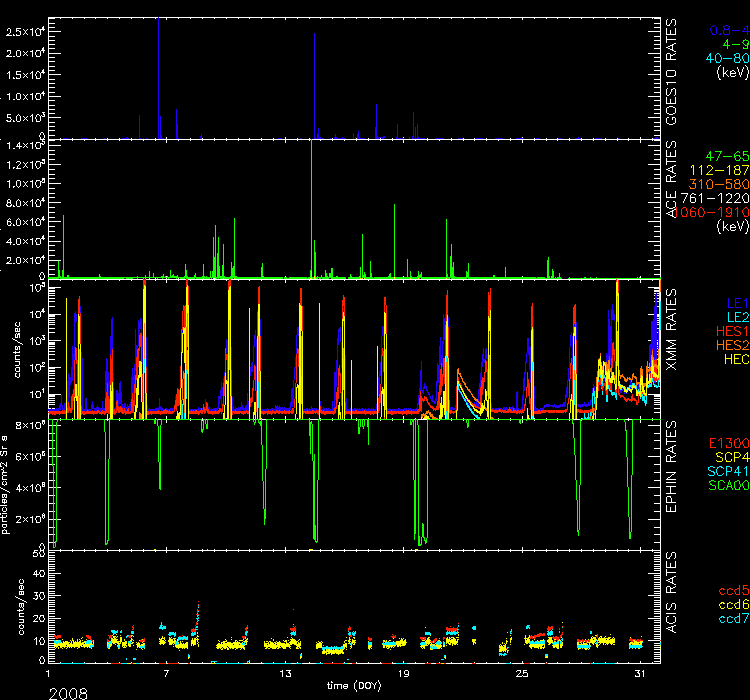Viewport: 750px width, 700px height.
Task: Click the tallest ACE spike near day 14
Action: (312, 146)
